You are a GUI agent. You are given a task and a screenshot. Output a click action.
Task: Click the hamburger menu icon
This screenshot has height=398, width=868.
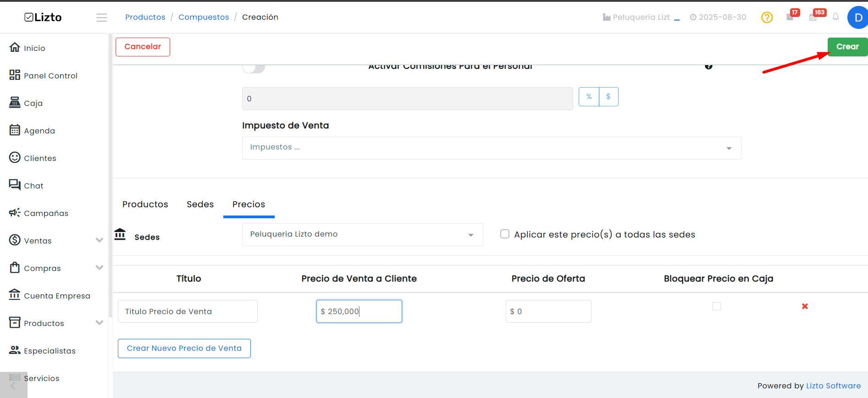(102, 17)
